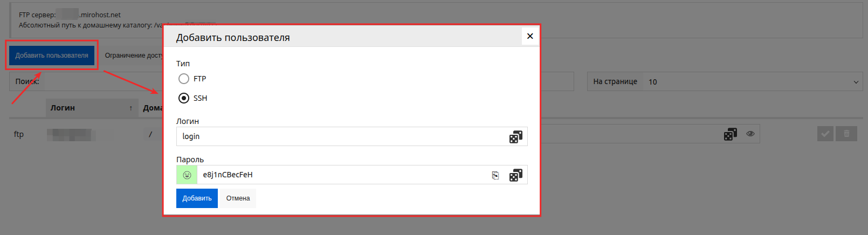Confirm ftp row changes with the checkmark icon
Viewport: 868px width, 235px height.
[x=825, y=134]
